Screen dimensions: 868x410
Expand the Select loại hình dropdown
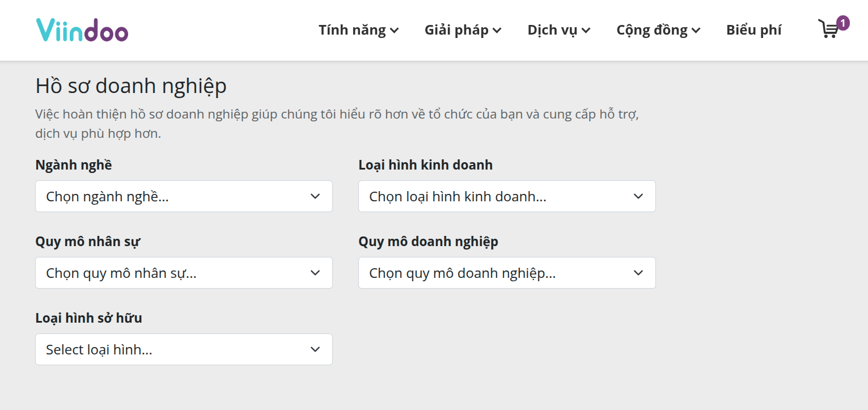pyautogui.click(x=184, y=349)
